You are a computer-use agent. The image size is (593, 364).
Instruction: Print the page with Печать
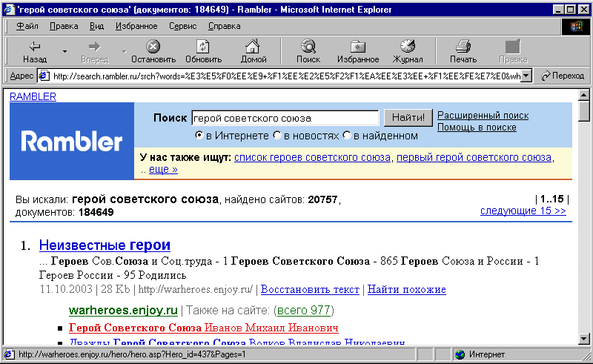463,52
